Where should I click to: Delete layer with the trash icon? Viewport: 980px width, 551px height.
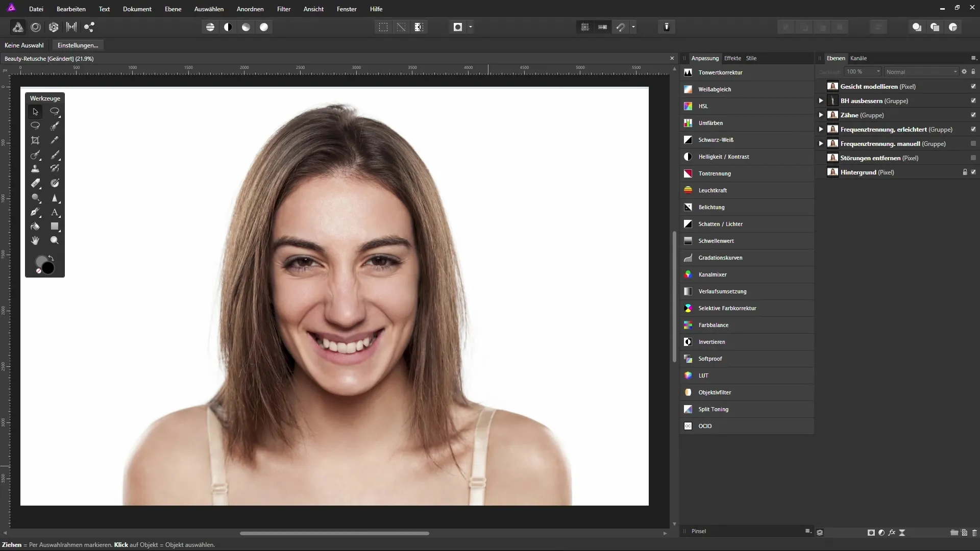pos(974,532)
